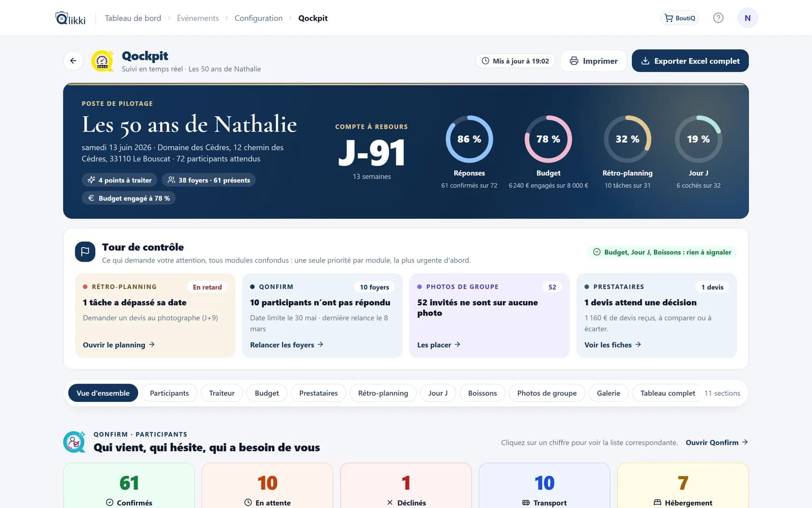Click the 78 % Budget progress ring
Screen dimensions: 812x508
point(548,139)
